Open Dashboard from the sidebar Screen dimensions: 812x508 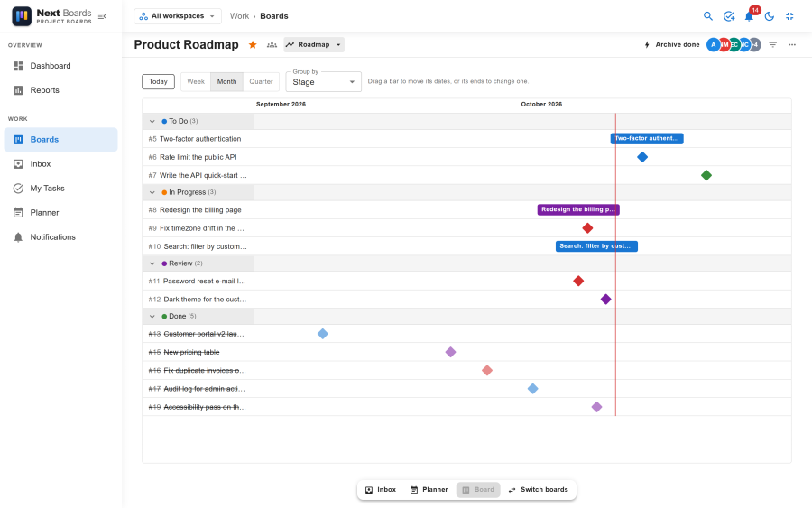tap(61, 66)
